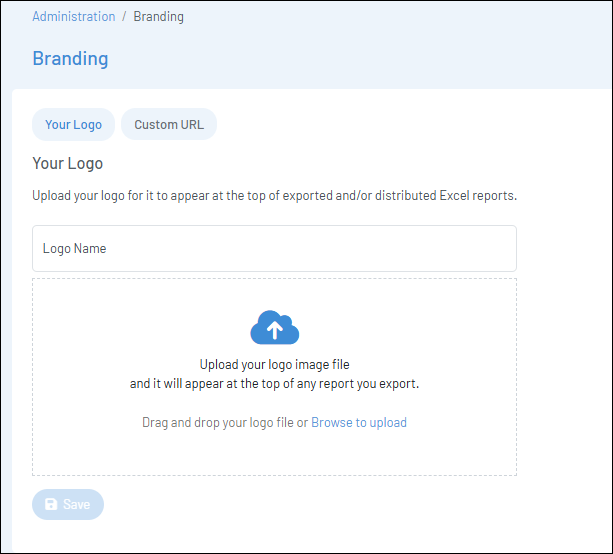Click the Your Logo section heading
613x554 pixels.
pos(67,163)
